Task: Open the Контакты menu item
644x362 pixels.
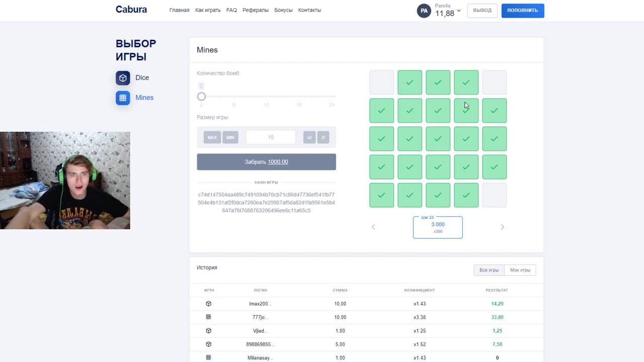Action: coord(309,10)
